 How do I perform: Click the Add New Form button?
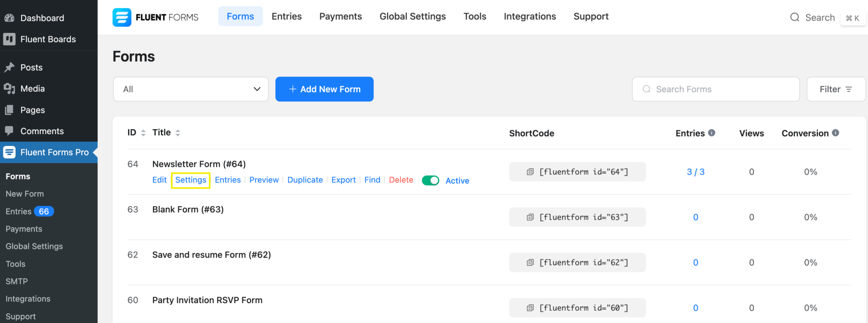(324, 89)
